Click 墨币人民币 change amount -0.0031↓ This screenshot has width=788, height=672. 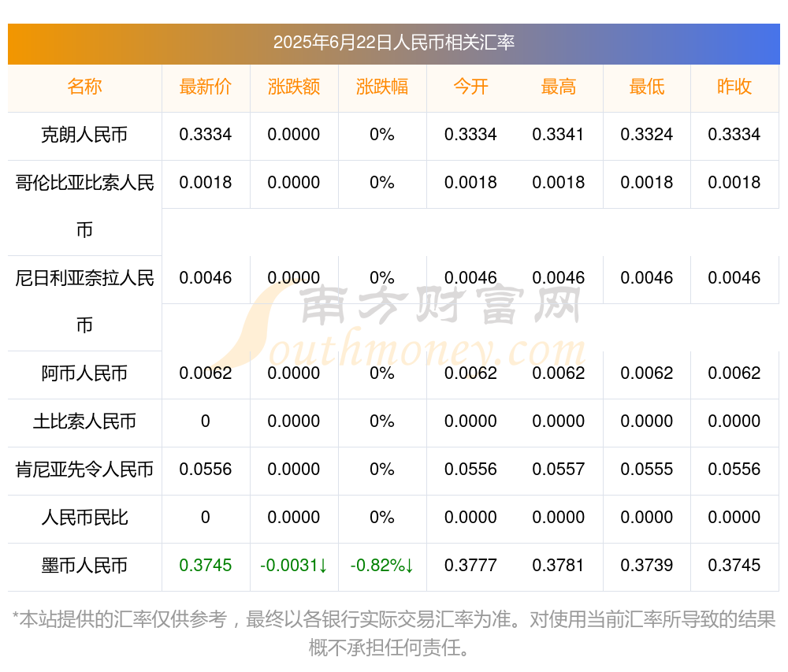294,566
